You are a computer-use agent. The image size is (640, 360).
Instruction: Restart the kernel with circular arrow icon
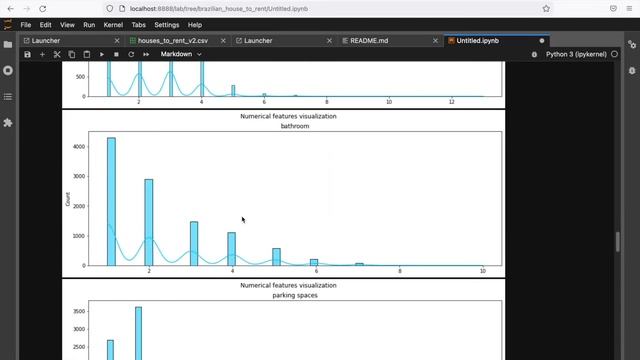tap(131, 54)
